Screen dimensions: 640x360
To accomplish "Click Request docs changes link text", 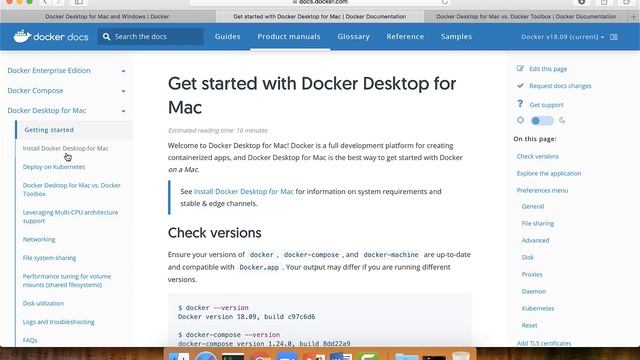I will click(x=560, y=86).
